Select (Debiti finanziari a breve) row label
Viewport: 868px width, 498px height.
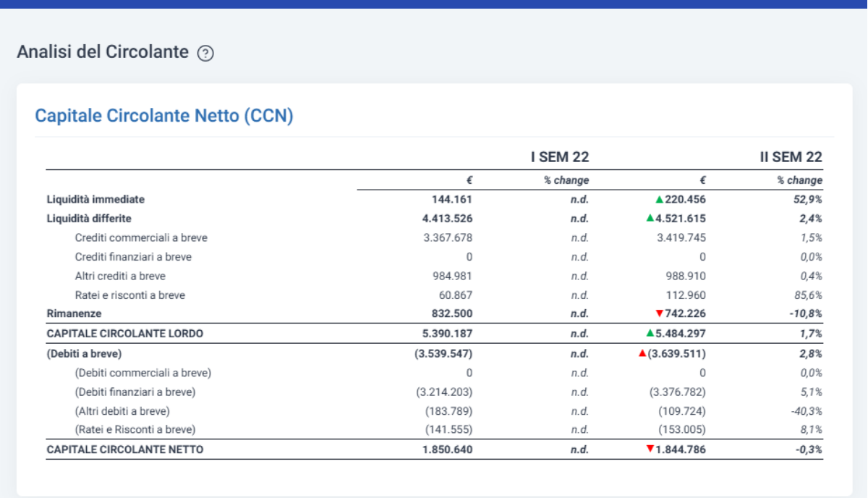(x=135, y=392)
